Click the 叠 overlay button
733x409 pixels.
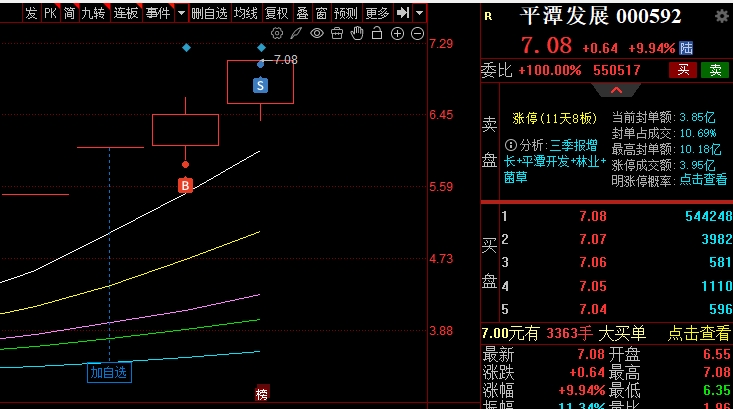(302, 13)
